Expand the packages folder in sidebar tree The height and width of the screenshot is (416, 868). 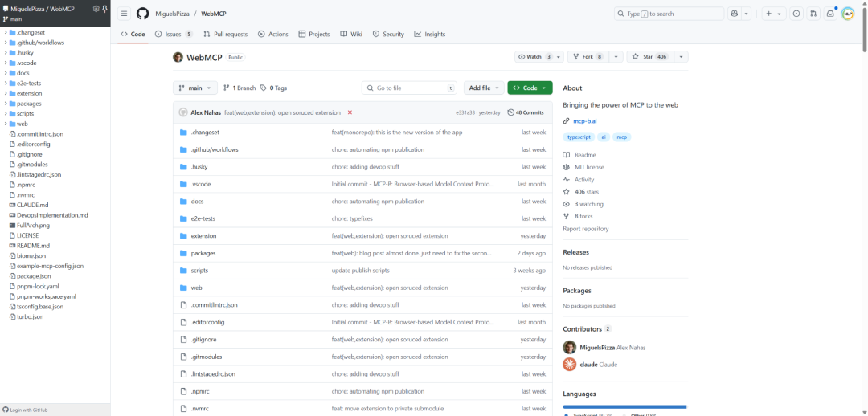pyautogui.click(x=5, y=104)
